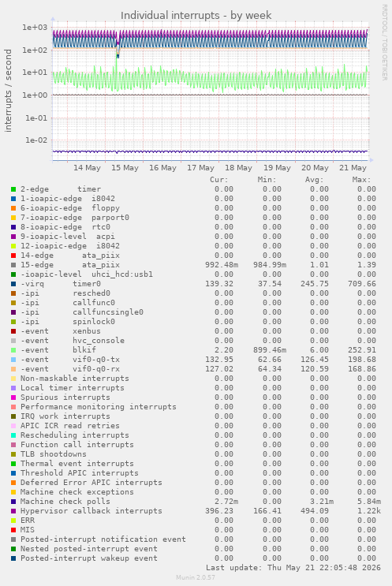Viewport: 392px width, 586px height.
Task: Click the 2-edge timer color swatch
Action: point(13,189)
